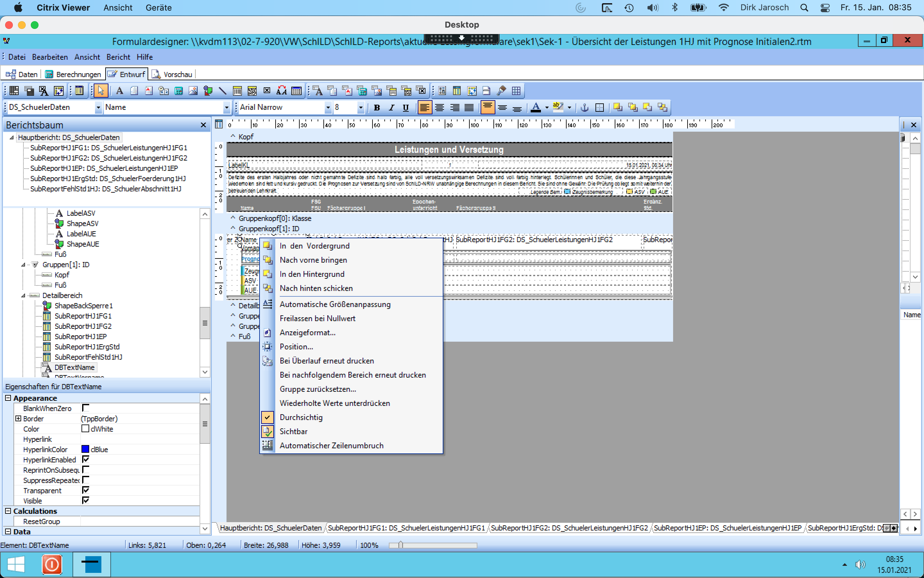This screenshot has height=578, width=924.
Task: Open the Windows Start button
Action: [16, 565]
